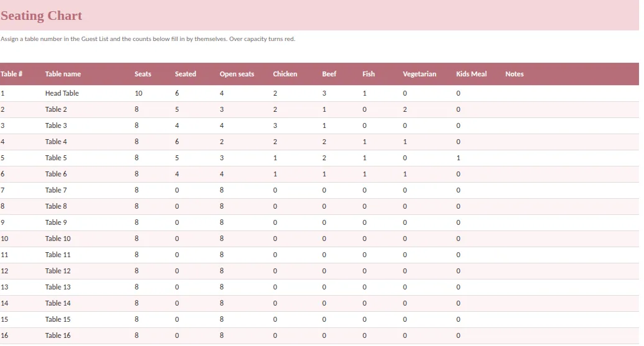Click the Open seats column header
Viewport: 644px width, 346px height.
[x=237, y=74]
